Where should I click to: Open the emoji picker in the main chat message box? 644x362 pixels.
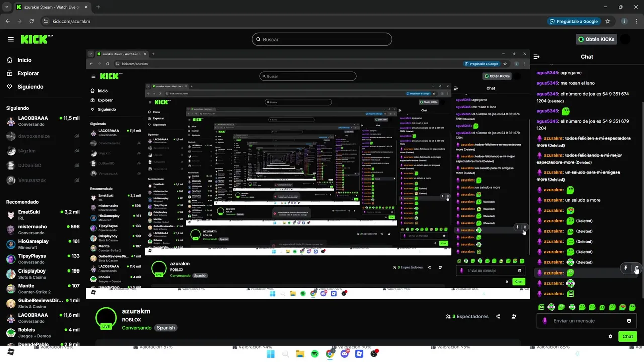coord(629,321)
